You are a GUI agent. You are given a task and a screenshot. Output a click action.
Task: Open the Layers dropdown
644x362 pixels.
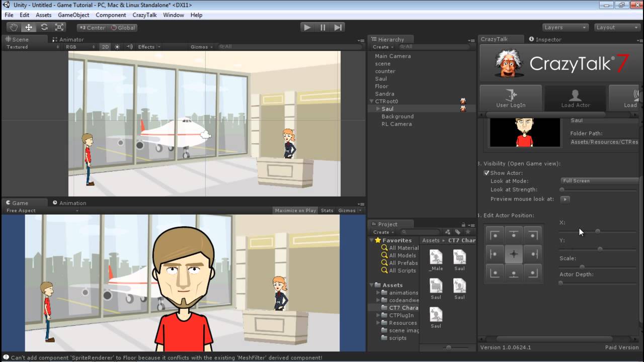point(566,28)
